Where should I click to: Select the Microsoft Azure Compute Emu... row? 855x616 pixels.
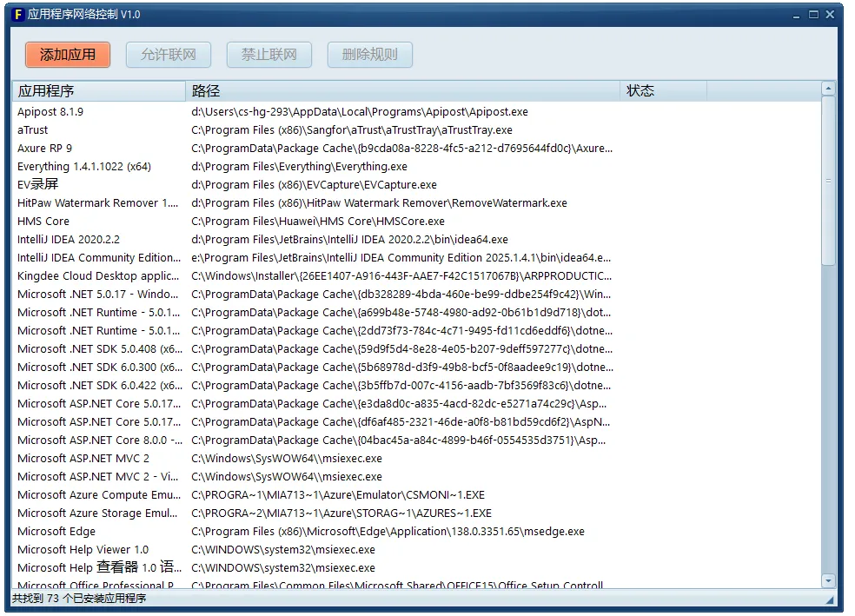[x=416, y=495]
